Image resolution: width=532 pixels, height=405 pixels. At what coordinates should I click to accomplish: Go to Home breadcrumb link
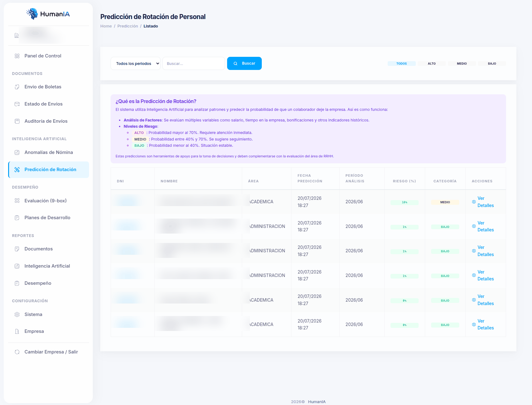(106, 26)
